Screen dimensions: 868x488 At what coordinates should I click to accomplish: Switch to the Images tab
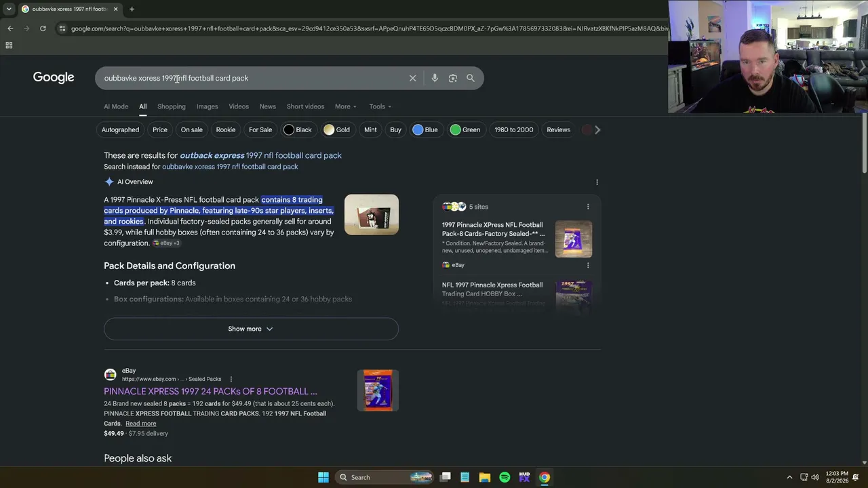pyautogui.click(x=208, y=106)
